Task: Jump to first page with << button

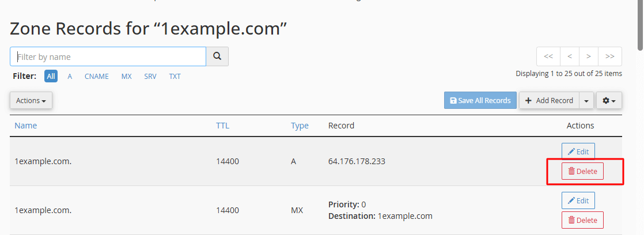Action: (x=548, y=56)
